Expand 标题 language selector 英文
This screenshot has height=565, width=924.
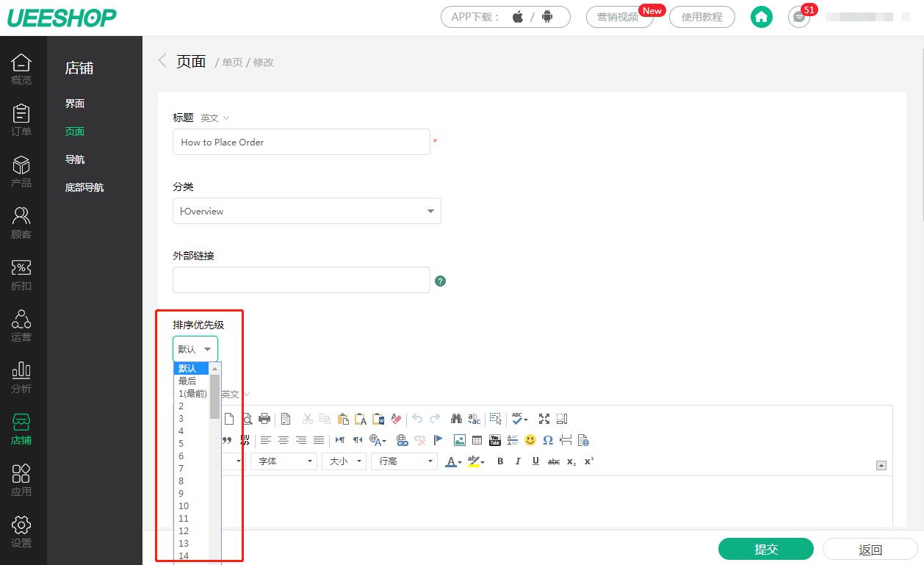pyautogui.click(x=215, y=118)
